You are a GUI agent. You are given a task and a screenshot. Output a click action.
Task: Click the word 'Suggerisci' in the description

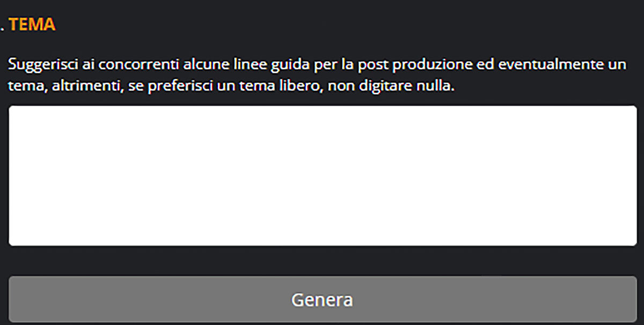click(x=39, y=65)
